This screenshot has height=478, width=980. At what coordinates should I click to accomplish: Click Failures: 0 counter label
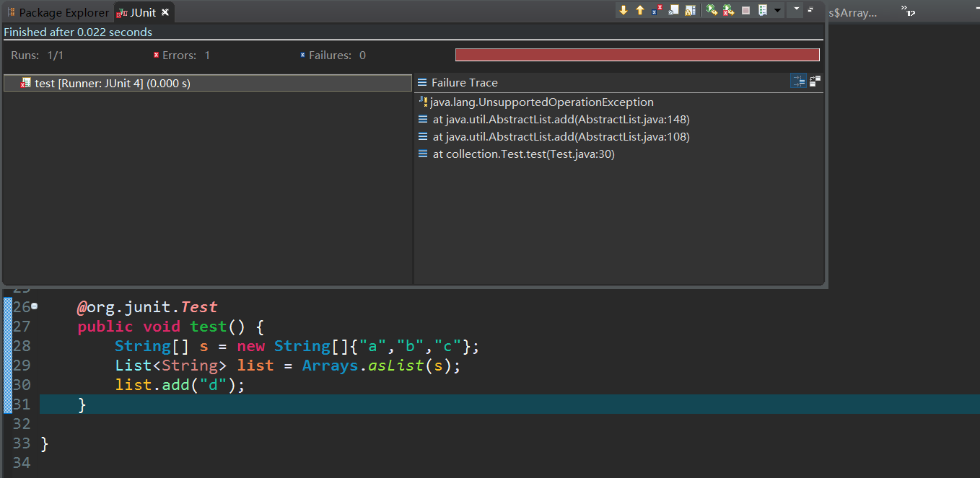tap(337, 55)
